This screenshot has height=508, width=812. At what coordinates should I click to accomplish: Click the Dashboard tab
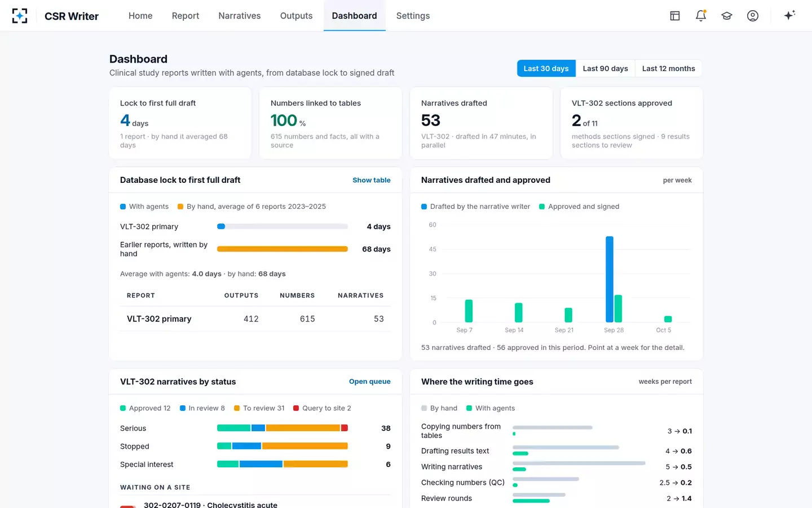(354, 16)
